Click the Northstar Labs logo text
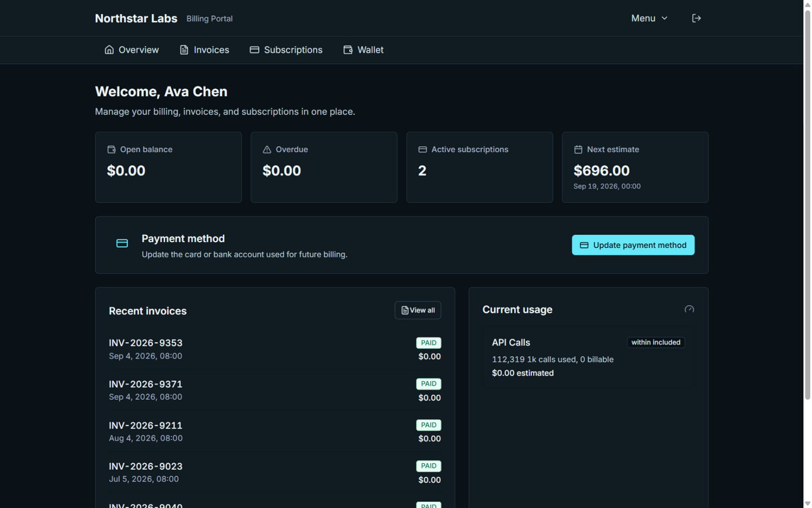This screenshot has width=812, height=508. [136, 18]
